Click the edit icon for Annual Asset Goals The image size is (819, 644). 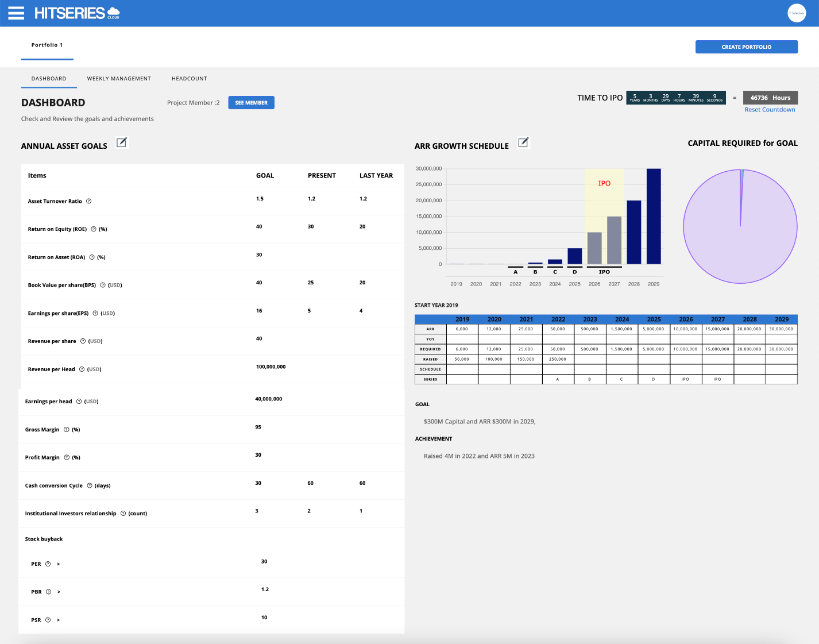[x=121, y=142]
